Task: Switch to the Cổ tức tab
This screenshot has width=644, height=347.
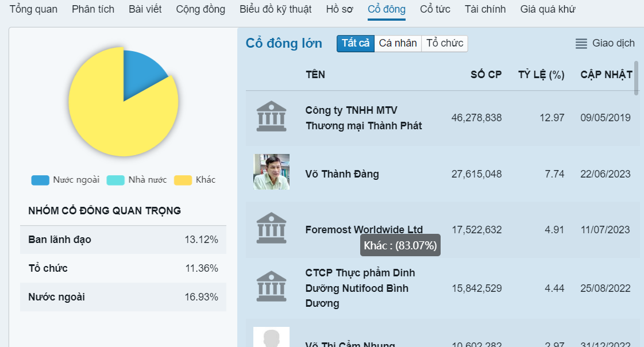Action: pos(435,9)
